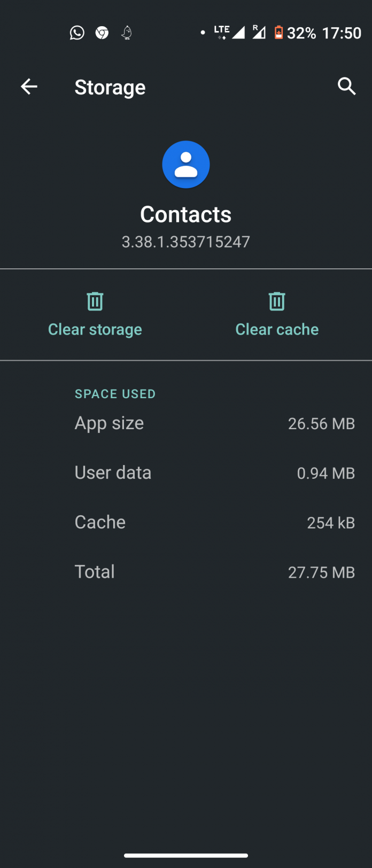Tap the blue Contacts app icon
The height and width of the screenshot is (868, 372).
tap(186, 165)
